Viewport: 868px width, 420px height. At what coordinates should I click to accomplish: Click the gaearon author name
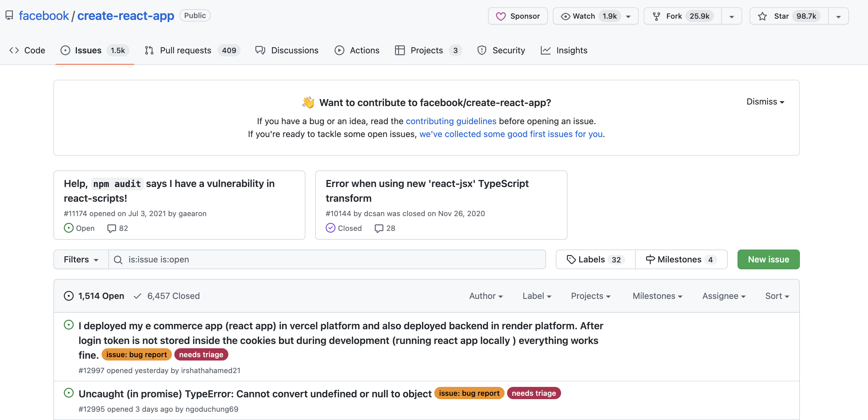click(x=192, y=214)
